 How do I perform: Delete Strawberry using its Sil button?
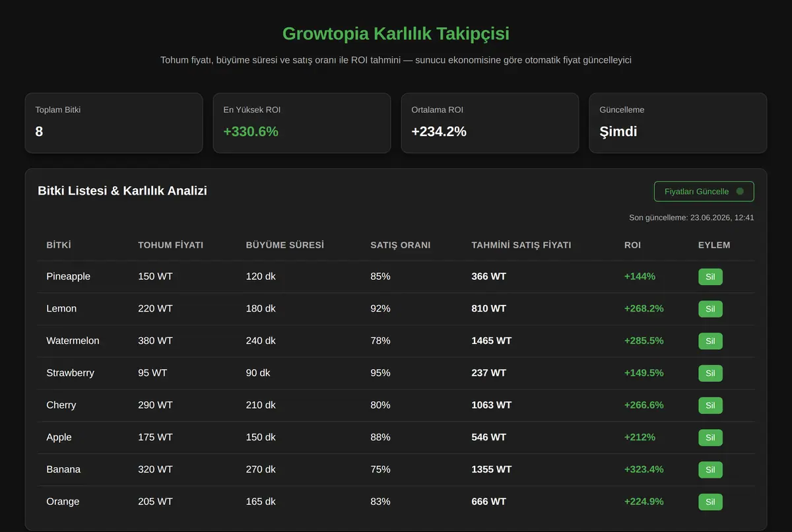point(710,373)
